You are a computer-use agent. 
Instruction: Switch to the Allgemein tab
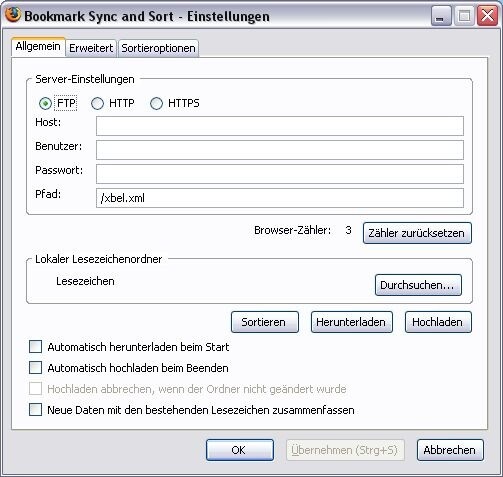click(38, 47)
